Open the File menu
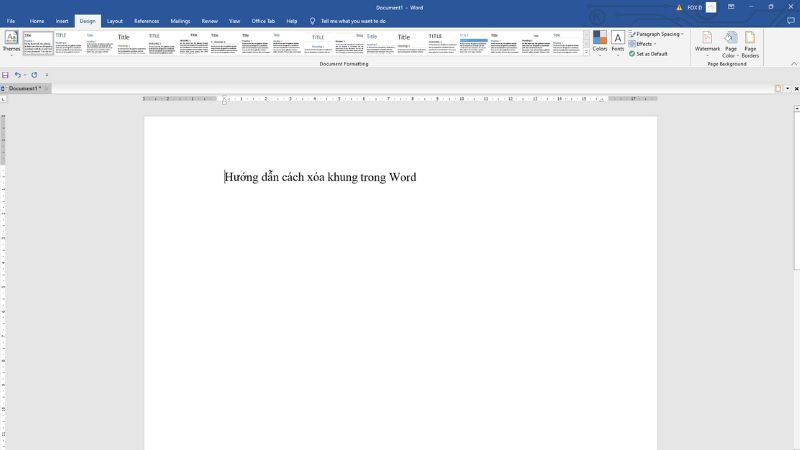Viewport: 800px width, 450px height. pos(11,20)
